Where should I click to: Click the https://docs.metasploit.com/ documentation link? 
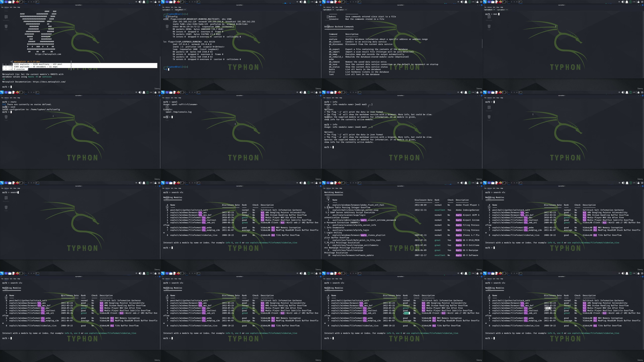pyautogui.click(x=49, y=82)
